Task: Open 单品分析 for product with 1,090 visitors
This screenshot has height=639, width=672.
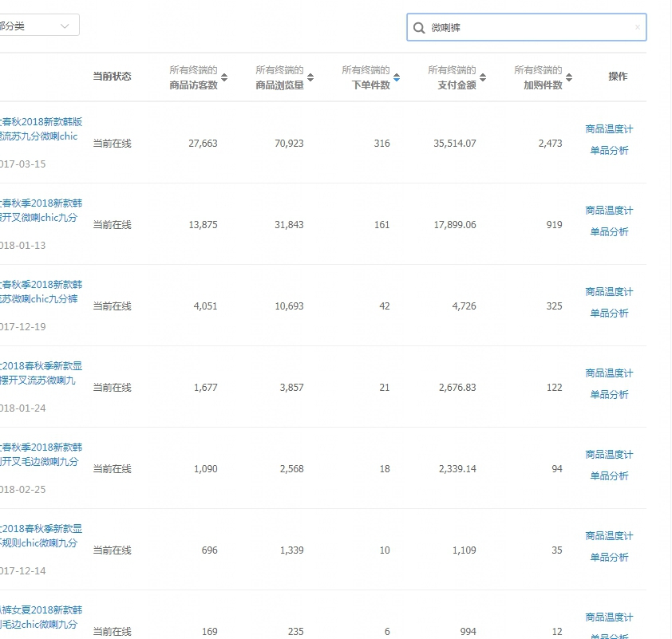Action: 609,476
